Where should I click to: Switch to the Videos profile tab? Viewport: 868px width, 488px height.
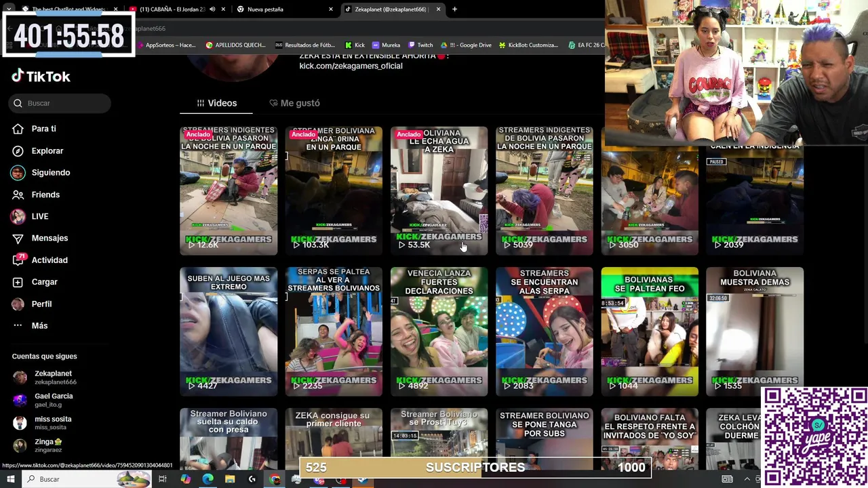(x=216, y=103)
